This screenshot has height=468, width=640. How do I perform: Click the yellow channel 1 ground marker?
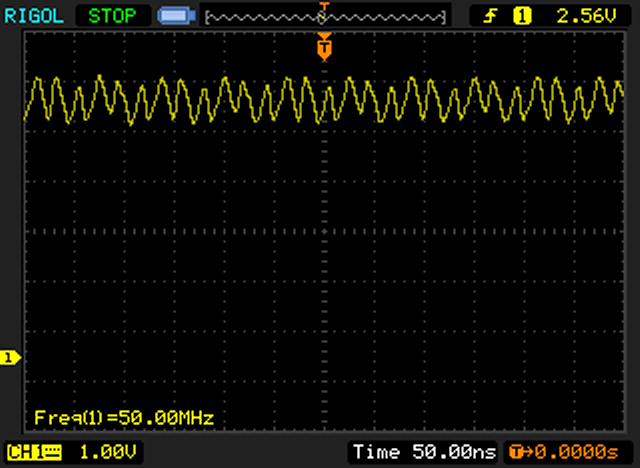[10, 358]
